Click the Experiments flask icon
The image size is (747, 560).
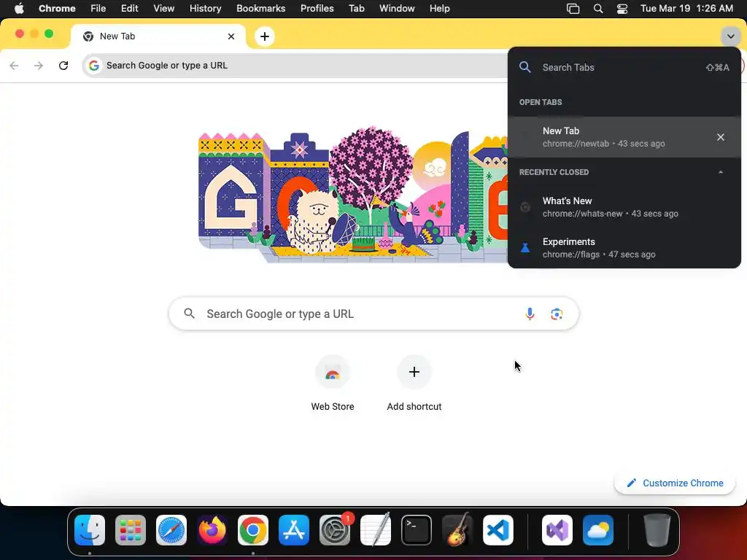click(525, 248)
